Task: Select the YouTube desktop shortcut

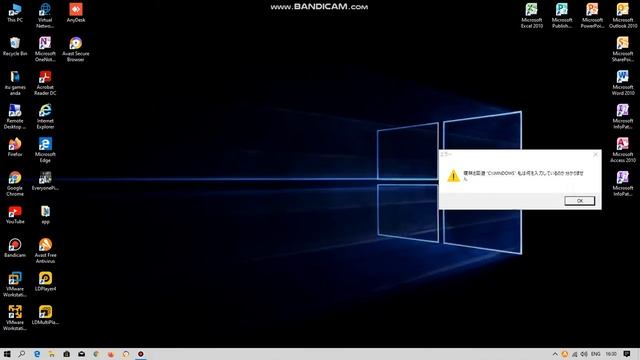Action: point(15,215)
